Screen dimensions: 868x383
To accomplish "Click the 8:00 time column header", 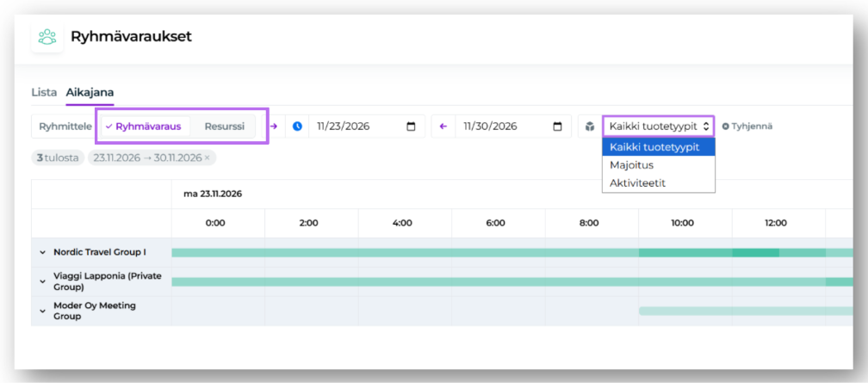I will [589, 223].
